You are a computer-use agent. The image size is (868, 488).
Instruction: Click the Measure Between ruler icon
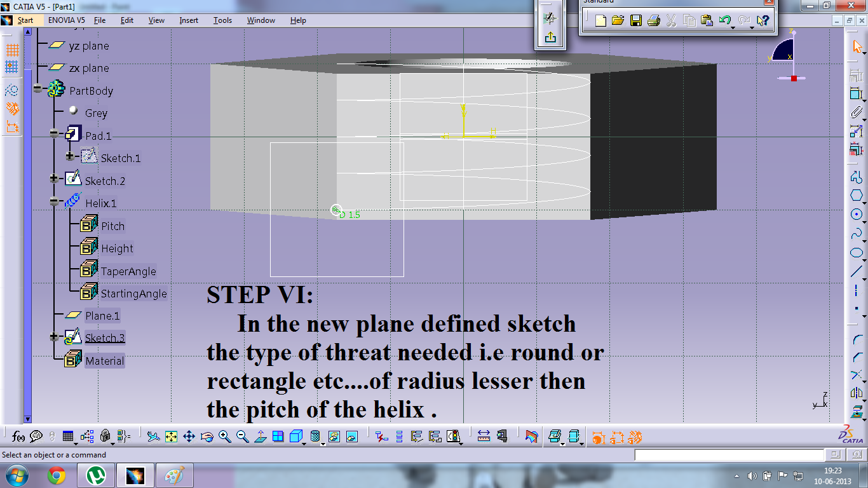(484, 437)
